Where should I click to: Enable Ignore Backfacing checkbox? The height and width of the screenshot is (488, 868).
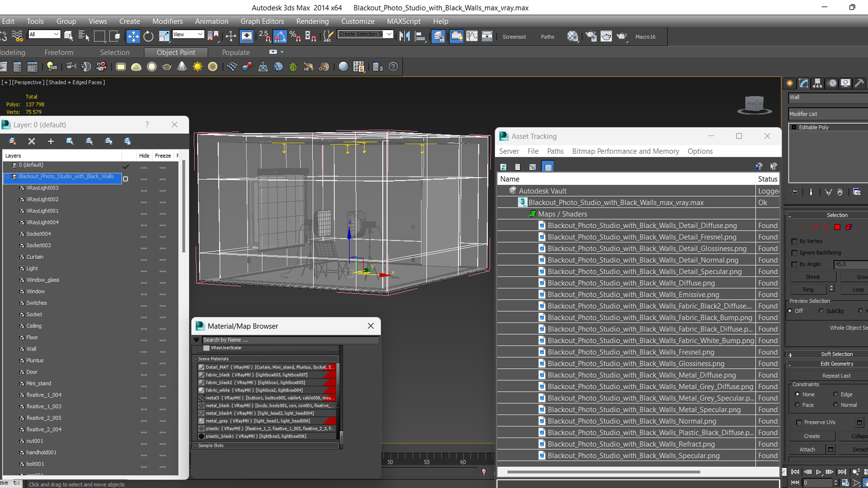click(x=794, y=253)
